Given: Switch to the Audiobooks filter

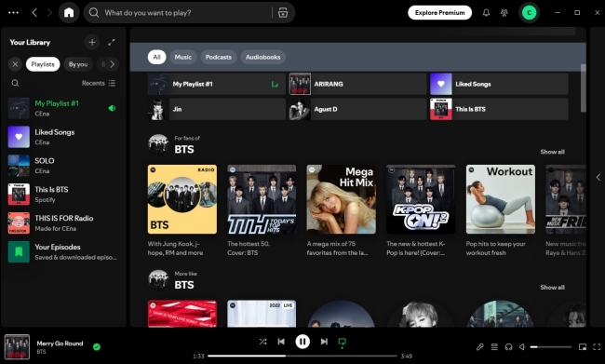Looking at the screenshot, I should click(263, 57).
